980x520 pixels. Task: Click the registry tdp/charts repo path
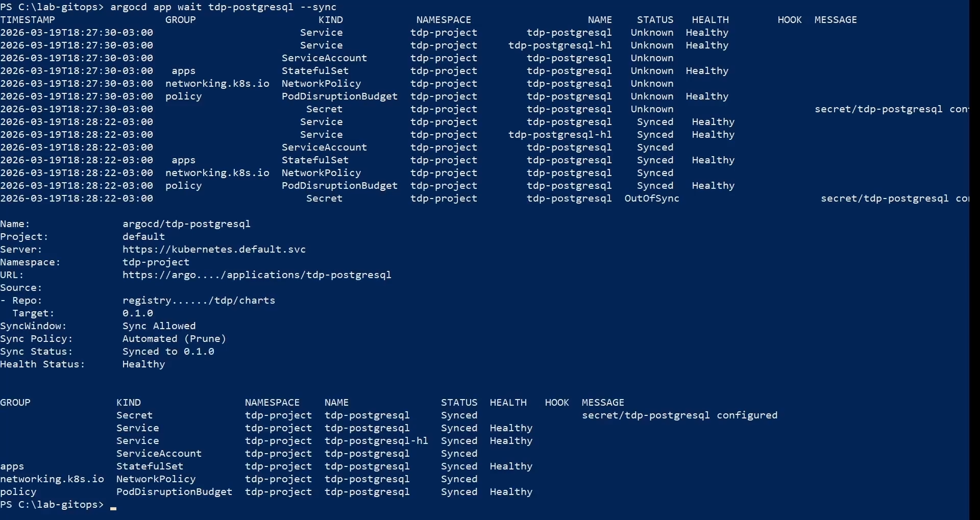click(x=199, y=301)
